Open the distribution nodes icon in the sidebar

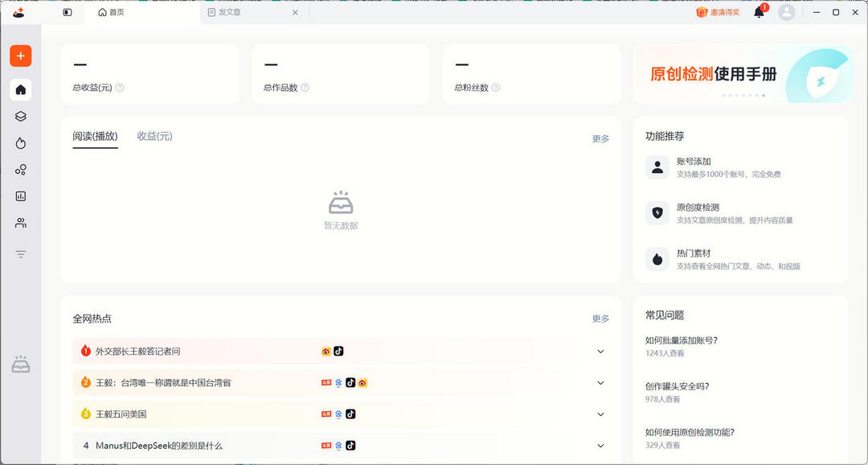tap(19, 169)
